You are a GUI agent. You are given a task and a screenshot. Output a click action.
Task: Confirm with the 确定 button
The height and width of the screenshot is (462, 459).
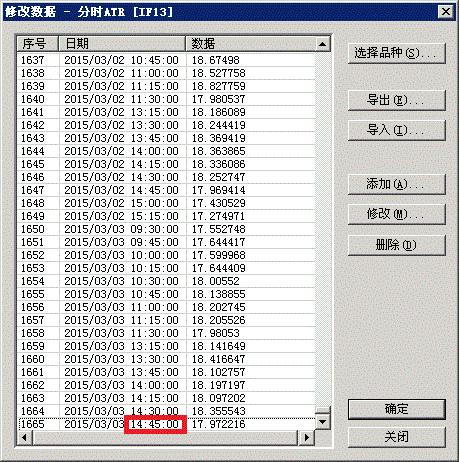pyautogui.click(x=397, y=409)
